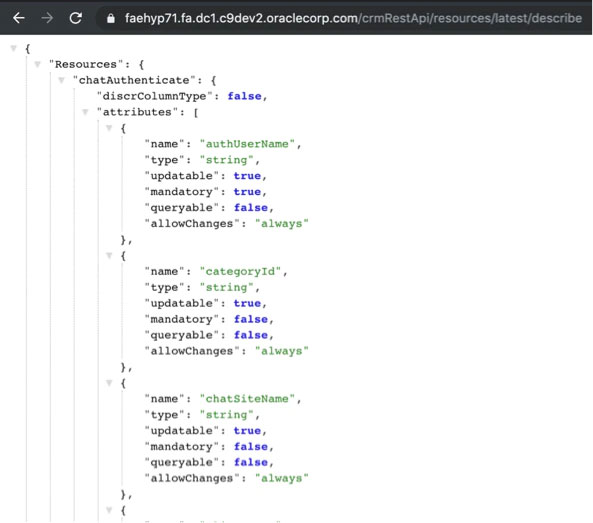The height and width of the screenshot is (523, 593).
Task: Click the "name" key of authUserName
Action: click(164, 144)
